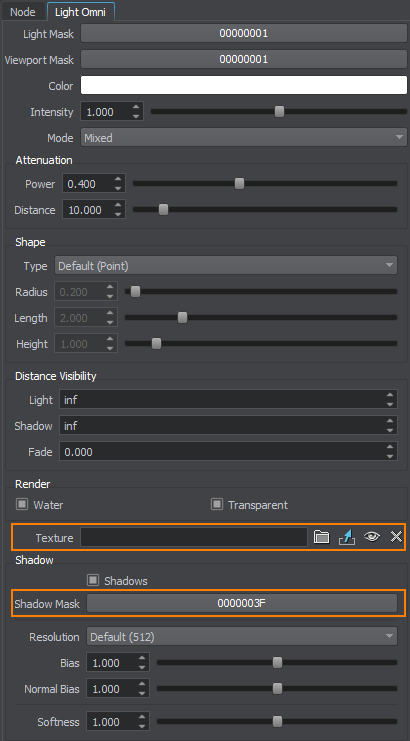Enable the Water render checkbox
The image size is (410, 741).
(x=22, y=504)
